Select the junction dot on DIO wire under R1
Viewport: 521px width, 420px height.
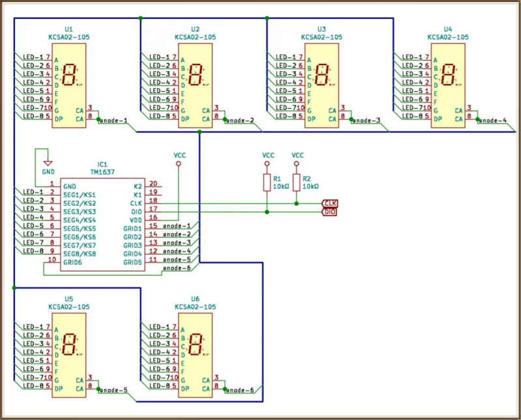pyautogui.click(x=267, y=212)
